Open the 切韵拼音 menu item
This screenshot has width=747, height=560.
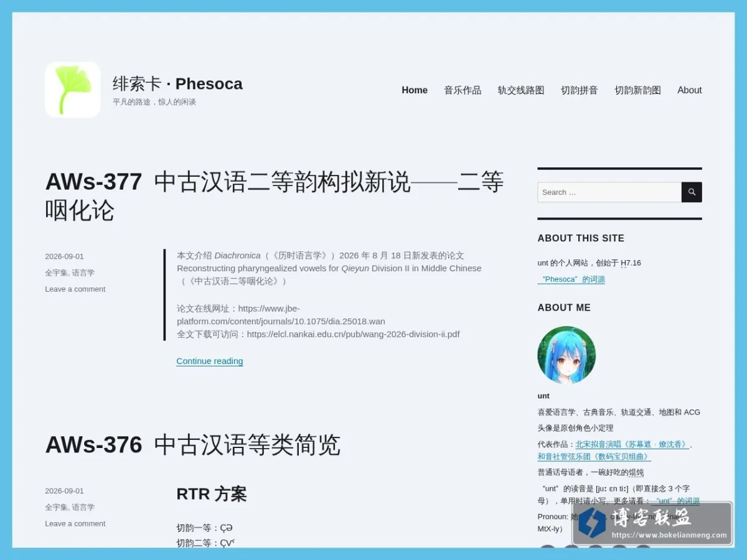[580, 90]
